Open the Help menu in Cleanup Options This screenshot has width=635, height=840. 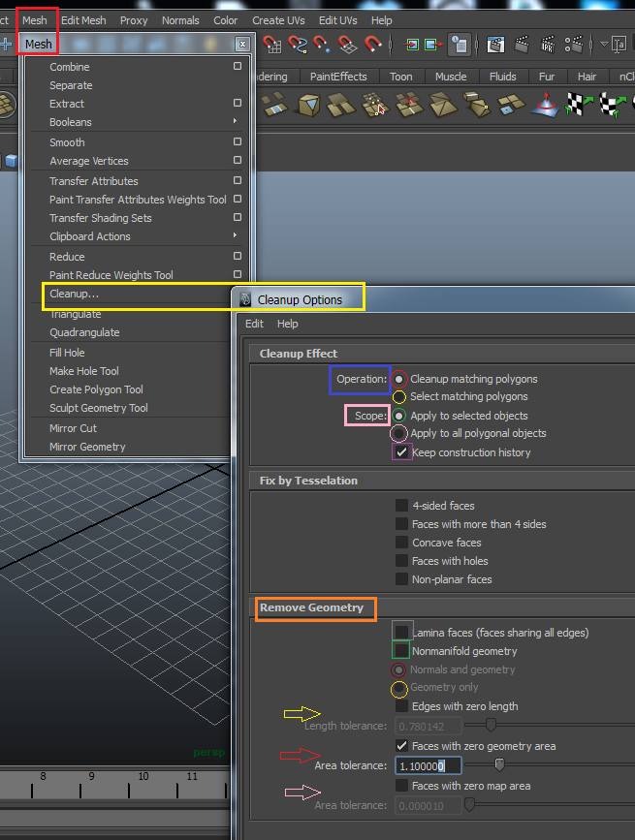click(287, 324)
